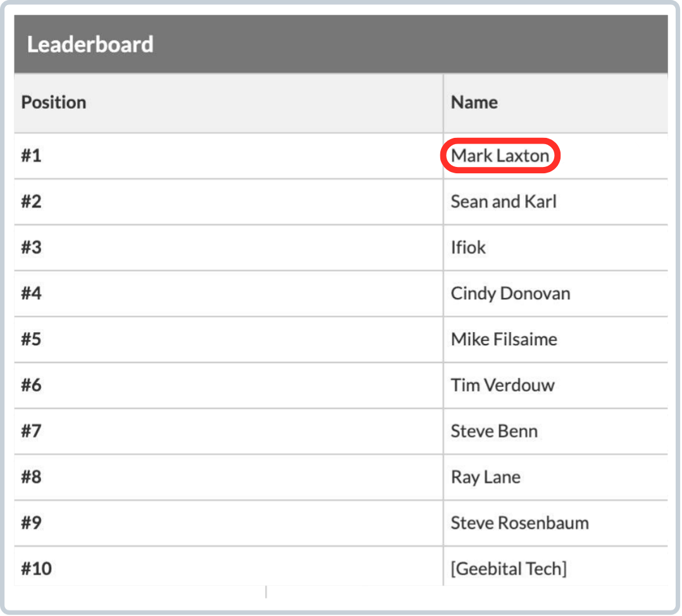Select Sean and Karl in the leaderboard
This screenshot has height=616, width=682.
coord(504,202)
